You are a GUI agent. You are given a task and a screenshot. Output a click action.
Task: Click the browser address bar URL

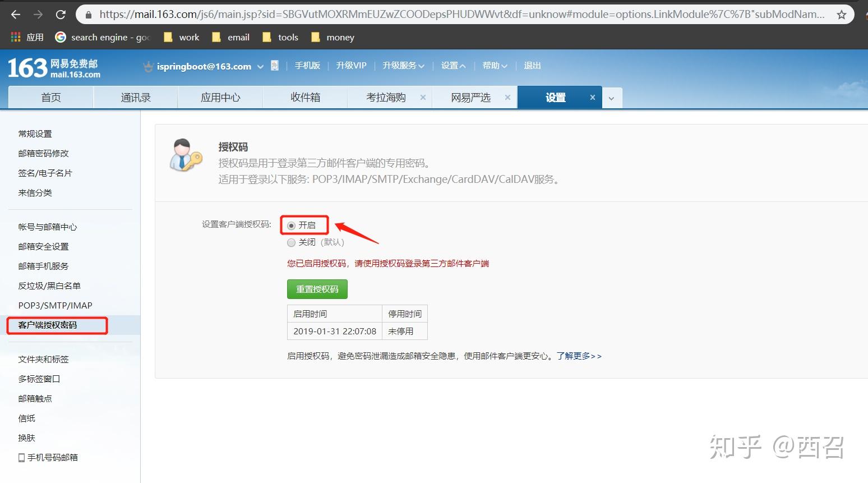pyautogui.click(x=462, y=15)
